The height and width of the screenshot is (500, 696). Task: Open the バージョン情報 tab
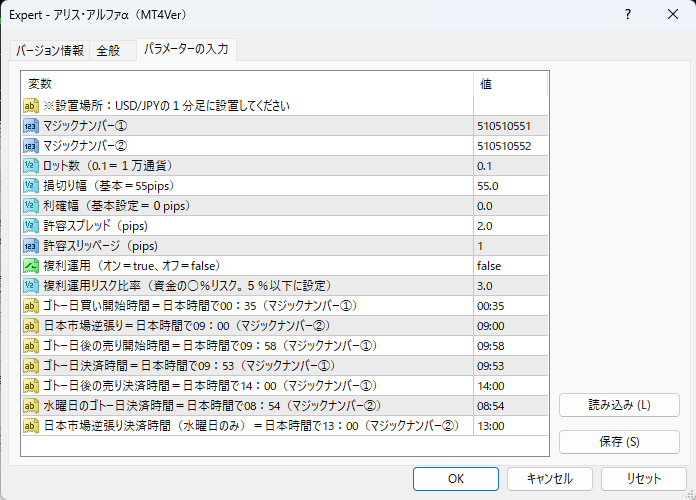pyautogui.click(x=50, y=51)
